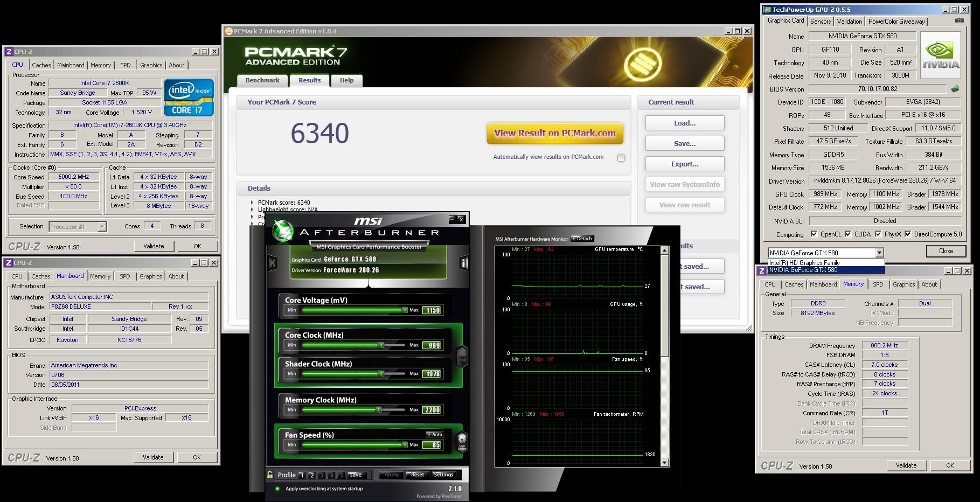This screenshot has width=980, height=502.
Task: Click Validate in the CPU-Z Memory window
Action: [x=906, y=465]
